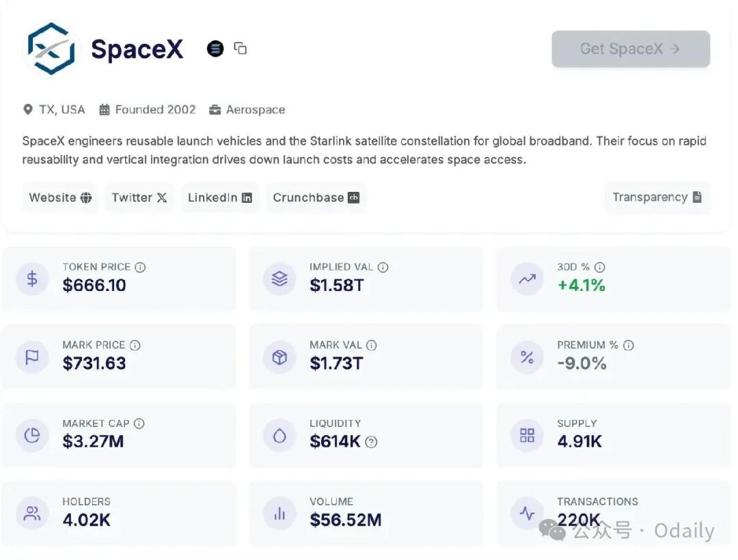Click the Holders people icon
The height and width of the screenshot is (560, 738).
coord(32,514)
